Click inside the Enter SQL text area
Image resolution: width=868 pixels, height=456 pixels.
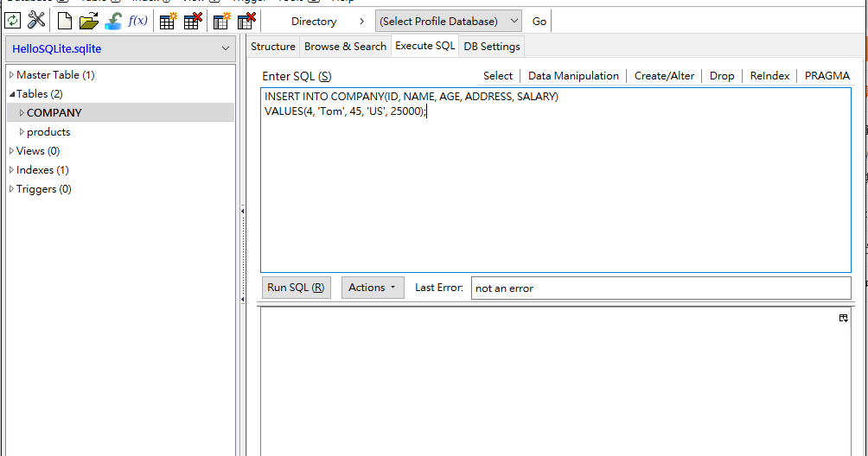556,180
